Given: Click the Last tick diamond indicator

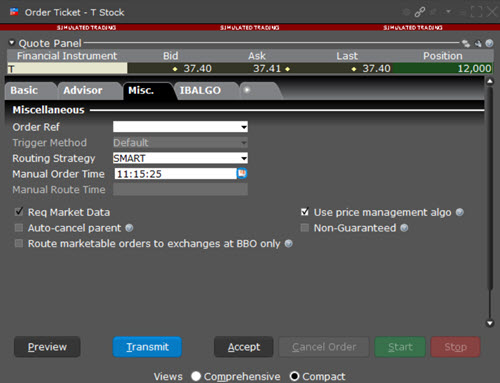Looking at the screenshot, I should pyautogui.click(x=354, y=69).
